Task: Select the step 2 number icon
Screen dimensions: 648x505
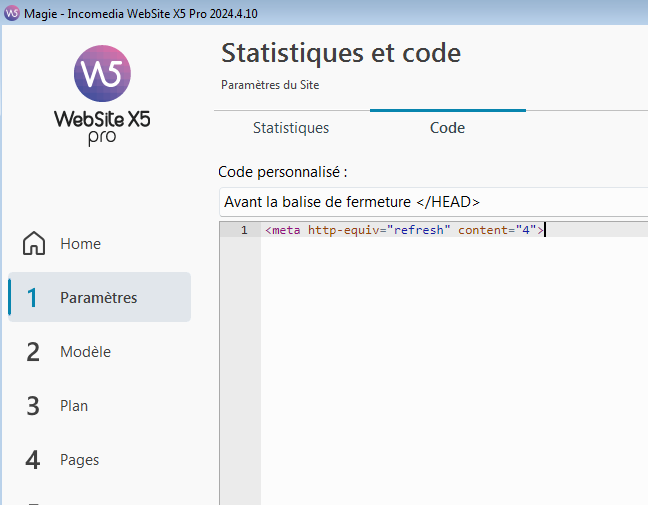Action: pyautogui.click(x=33, y=352)
